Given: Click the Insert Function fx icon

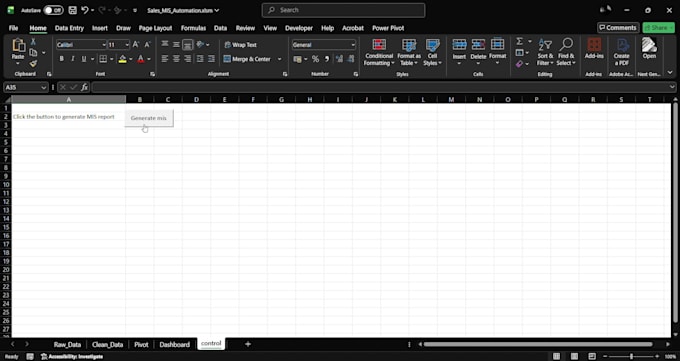Looking at the screenshot, I should [85, 87].
